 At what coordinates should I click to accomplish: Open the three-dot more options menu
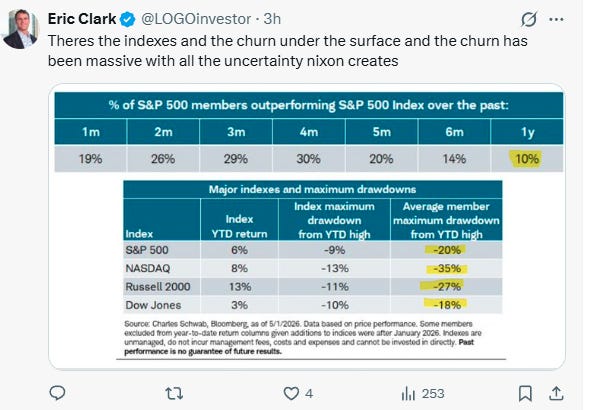click(557, 20)
